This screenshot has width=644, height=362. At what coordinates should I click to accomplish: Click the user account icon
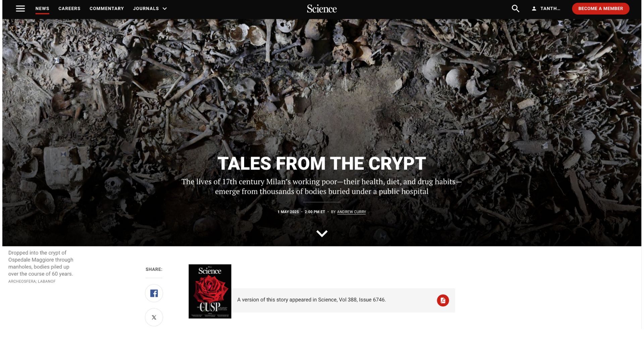tap(534, 9)
